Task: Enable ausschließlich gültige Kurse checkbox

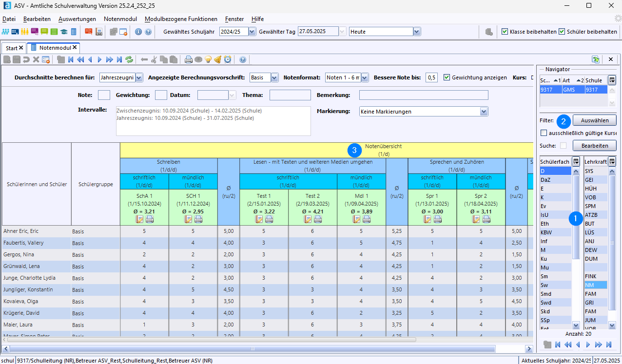Action: (x=544, y=133)
